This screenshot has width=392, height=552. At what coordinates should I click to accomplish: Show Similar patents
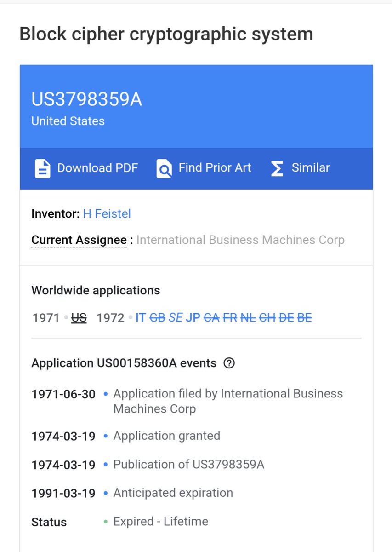311,168
